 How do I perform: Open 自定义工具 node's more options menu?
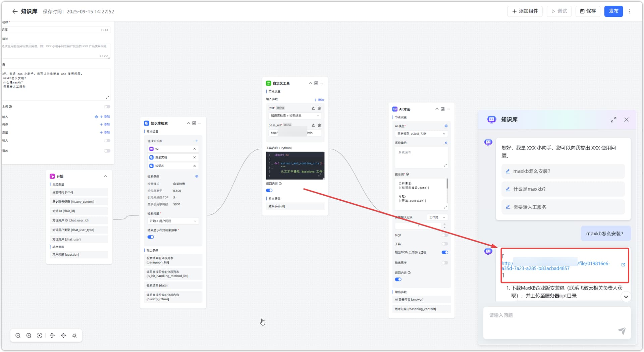(x=322, y=83)
